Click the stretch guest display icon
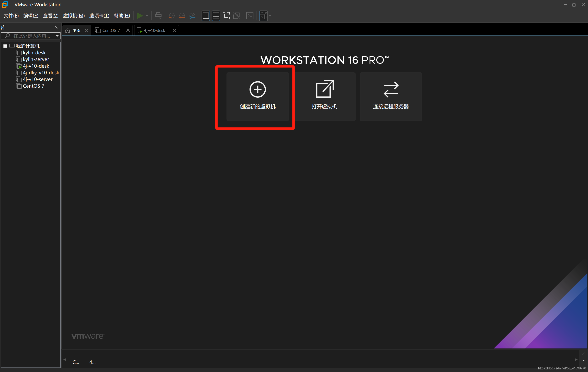 tap(263, 16)
